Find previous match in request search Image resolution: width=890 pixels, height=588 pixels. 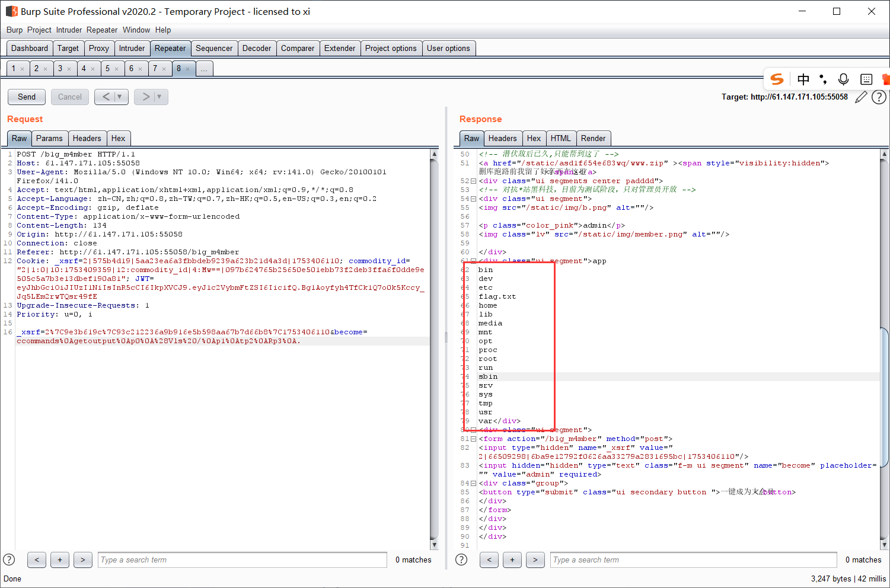[37, 560]
